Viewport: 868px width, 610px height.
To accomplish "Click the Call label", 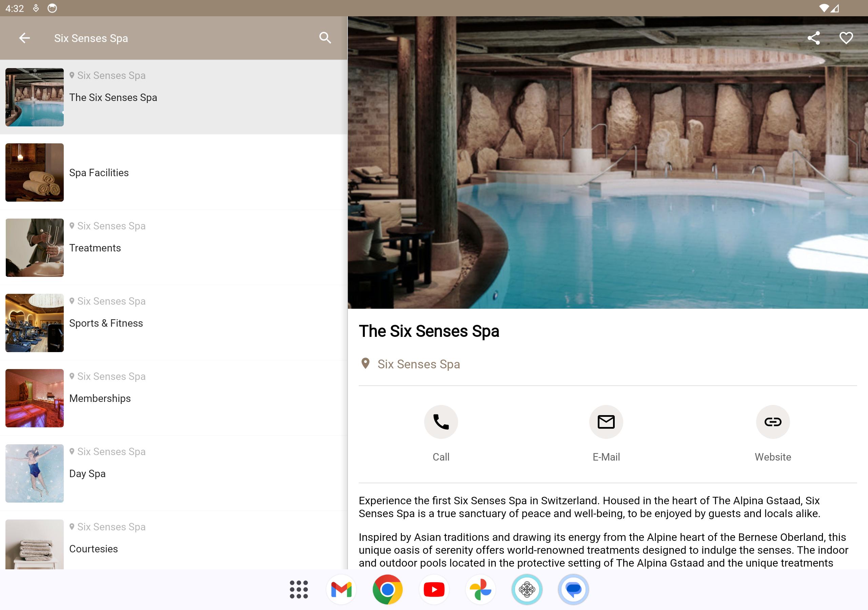I will pyautogui.click(x=441, y=457).
